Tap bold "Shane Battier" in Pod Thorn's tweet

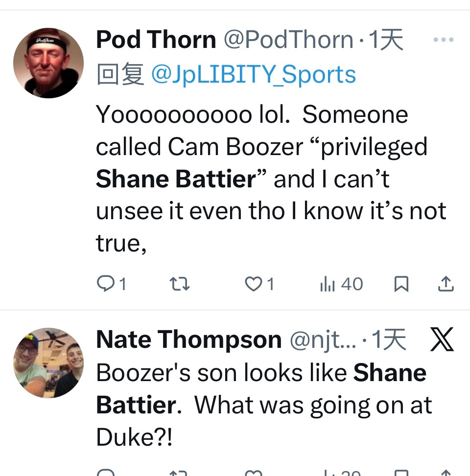(176, 179)
